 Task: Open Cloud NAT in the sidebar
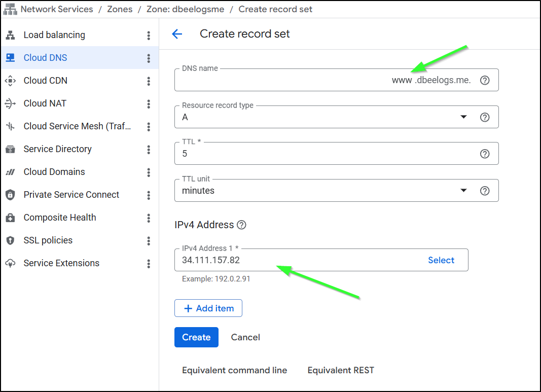(x=45, y=103)
